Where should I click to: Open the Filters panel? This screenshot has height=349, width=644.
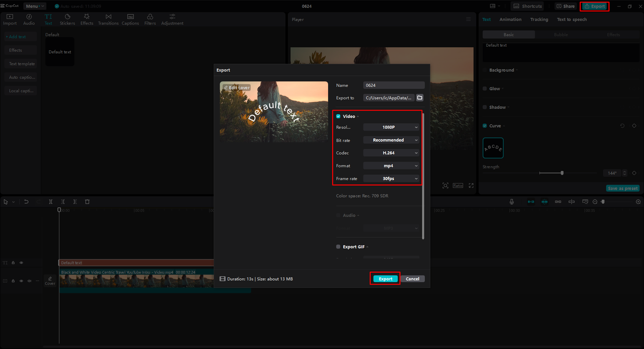150,20
